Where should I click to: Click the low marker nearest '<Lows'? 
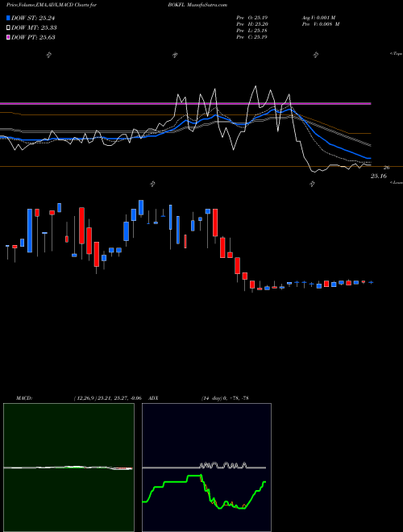(x=312, y=184)
